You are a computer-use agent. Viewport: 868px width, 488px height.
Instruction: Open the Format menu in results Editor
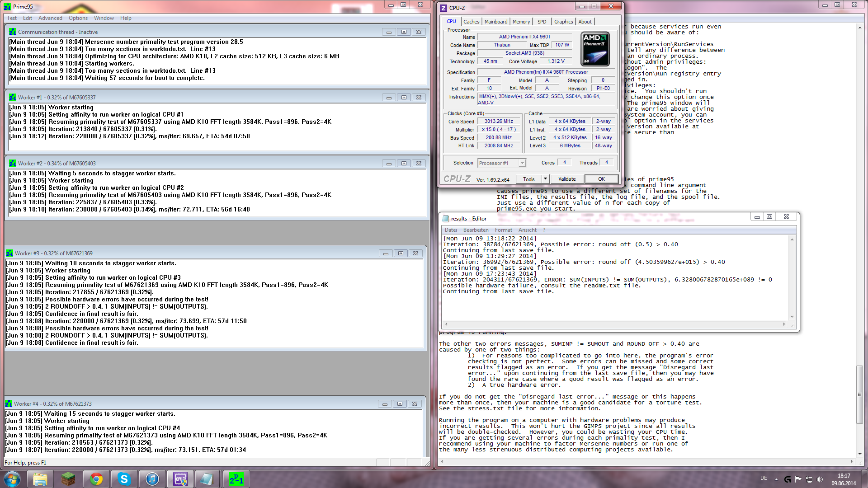(x=503, y=230)
